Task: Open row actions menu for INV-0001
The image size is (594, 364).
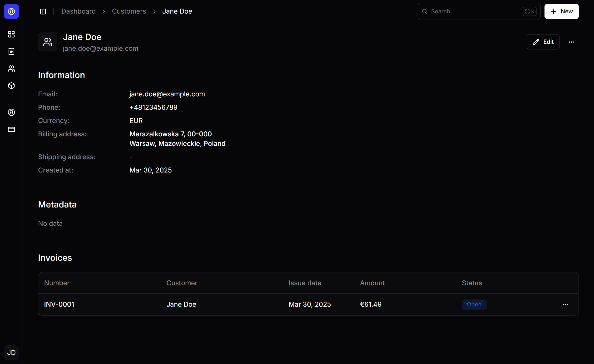Action: (x=565, y=305)
